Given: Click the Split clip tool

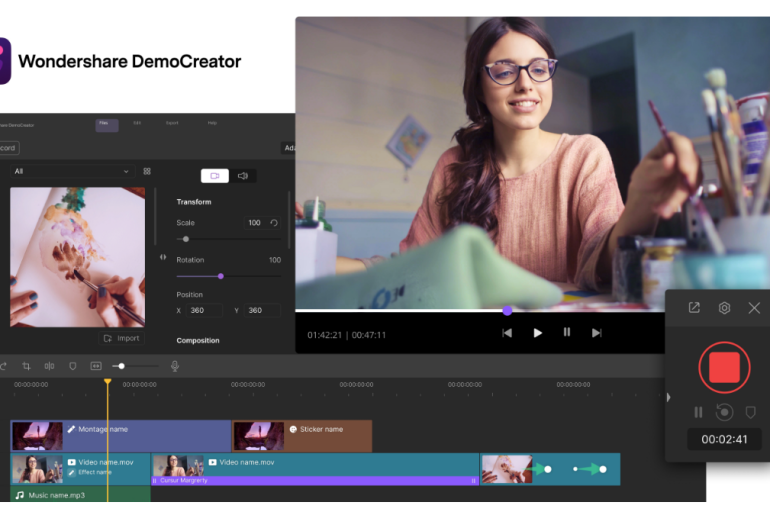Looking at the screenshot, I should pyautogui.click(x=49, y=366).
